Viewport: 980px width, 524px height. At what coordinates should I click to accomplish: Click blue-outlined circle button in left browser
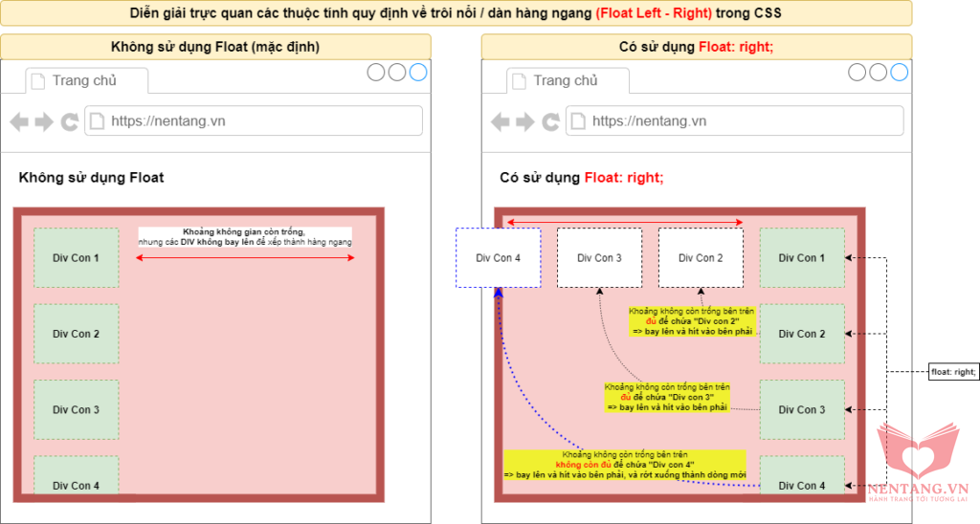(418, 73)
